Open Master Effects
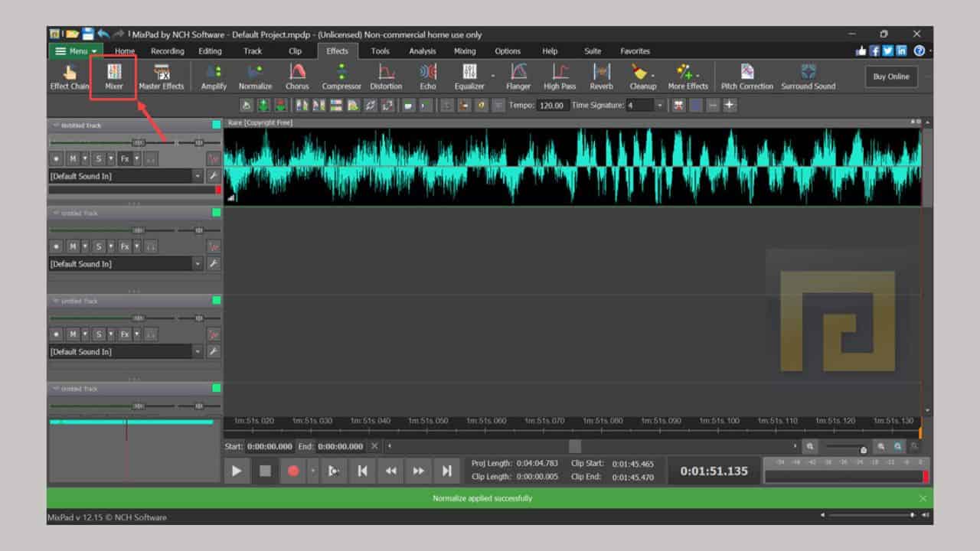The image size is (980, 551). [x=162, y=77]
